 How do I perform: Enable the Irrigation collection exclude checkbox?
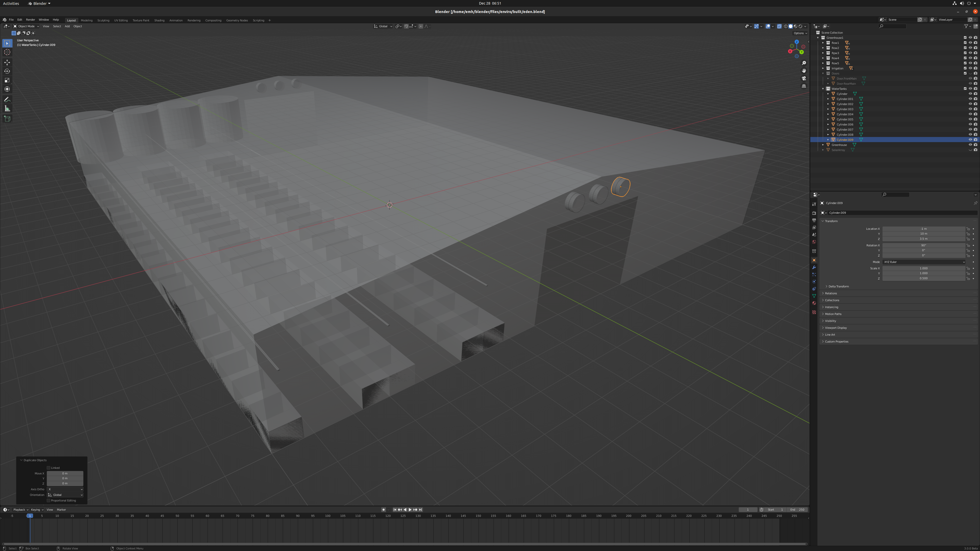pos(965,68)
